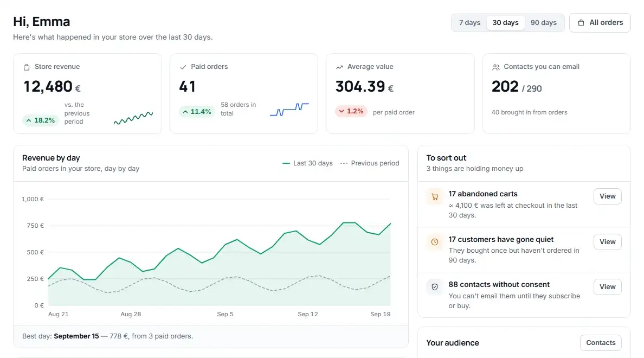View the 17 abandoned carts
This screenshot has width=644, height=358.
click(x=607, y=196)
